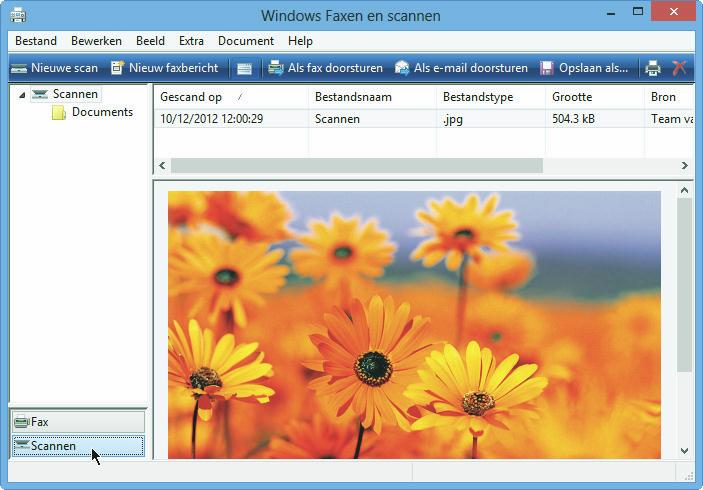Minimize the Windows Faxen en scannen window

611,13
